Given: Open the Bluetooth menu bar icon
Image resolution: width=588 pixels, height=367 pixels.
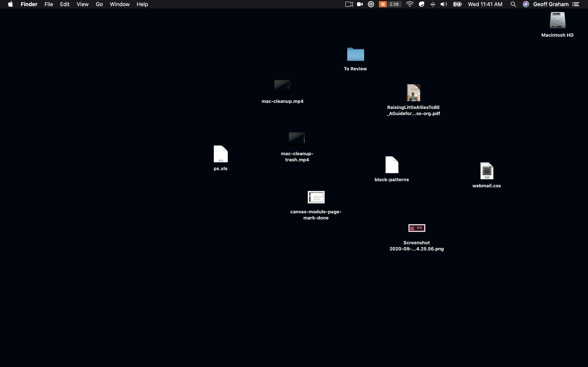Looking at the screenshot, I should coord(433,4).
